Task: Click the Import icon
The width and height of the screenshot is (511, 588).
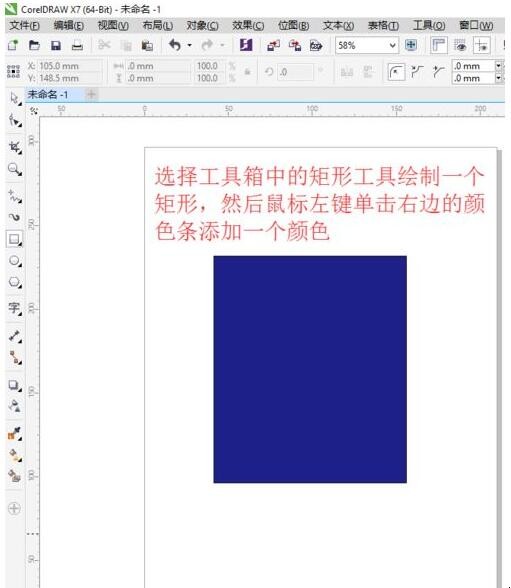Action: click(x=273, y=46)
